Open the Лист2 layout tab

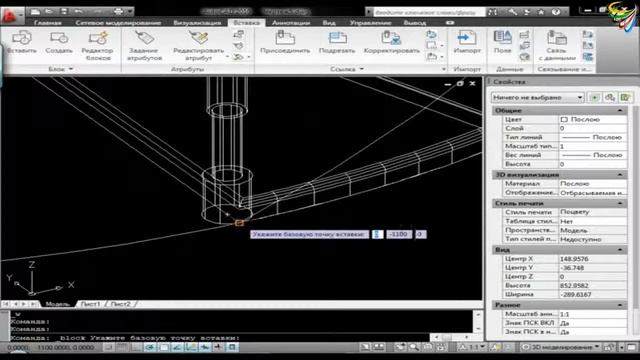(120, 304)
